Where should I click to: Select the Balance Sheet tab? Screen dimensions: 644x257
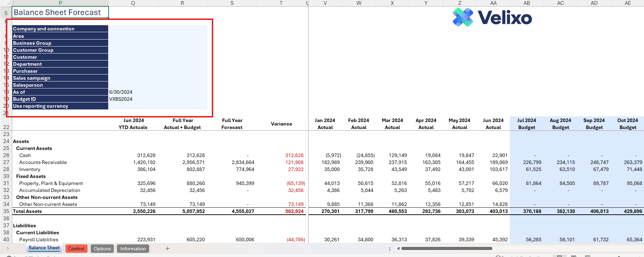pos(44,248)
